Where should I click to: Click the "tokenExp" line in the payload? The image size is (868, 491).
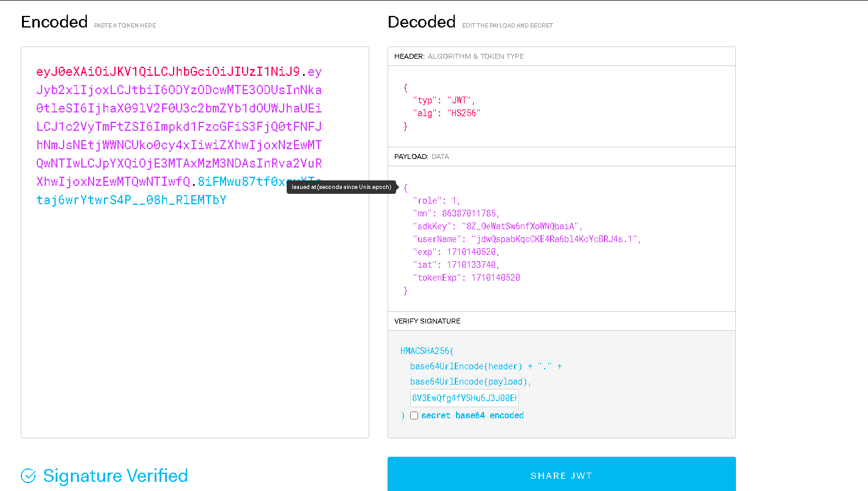click(466, 278)
